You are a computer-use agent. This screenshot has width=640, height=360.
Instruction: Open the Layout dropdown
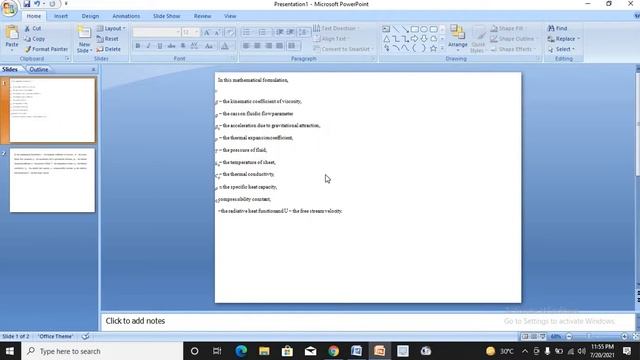point(111,29)
